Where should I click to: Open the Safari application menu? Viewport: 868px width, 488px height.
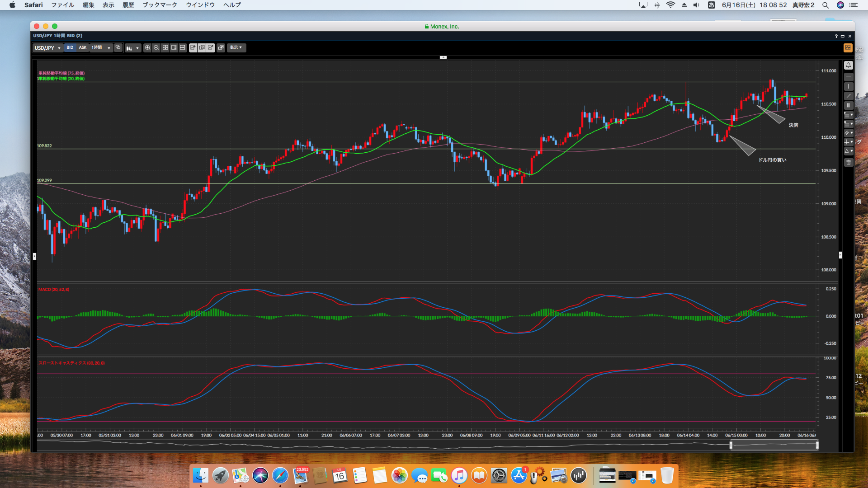(x=33, y=5)
